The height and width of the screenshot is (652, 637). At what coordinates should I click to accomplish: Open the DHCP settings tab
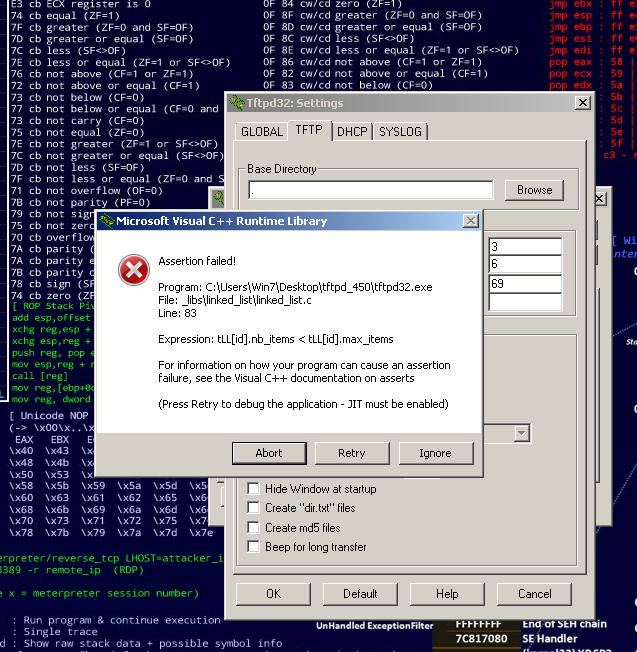pos(352,132)
